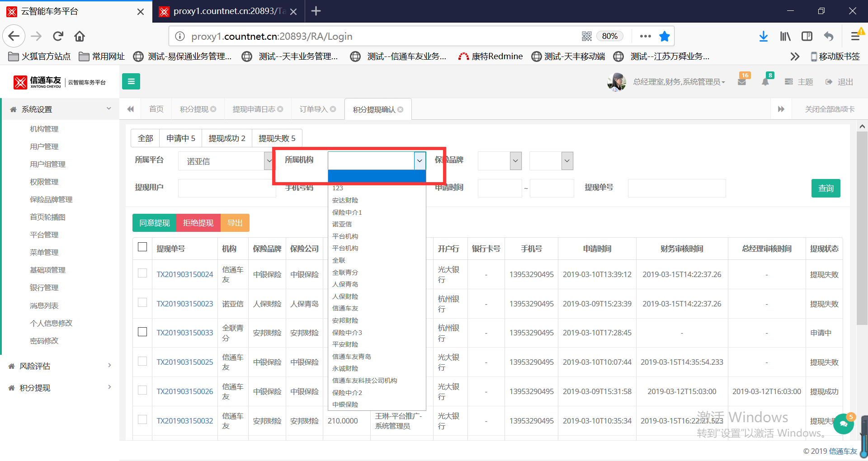The image size is (868, 461).
Task: Open the notification bell icon
Action: pos(765,82)
